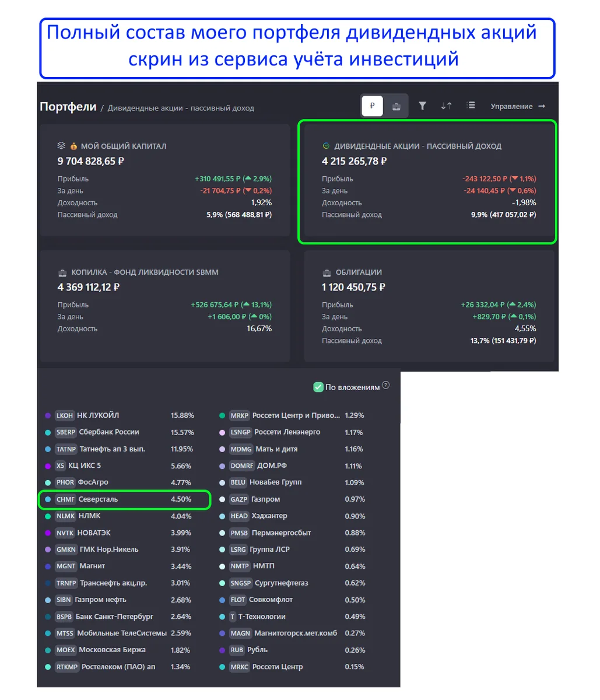Image resolution: width=600 pixels, height=700 pixels.
Task: Click briefcase icon beside ОБЛИГАЦИИ title
Action: click(x=327, y=272)
